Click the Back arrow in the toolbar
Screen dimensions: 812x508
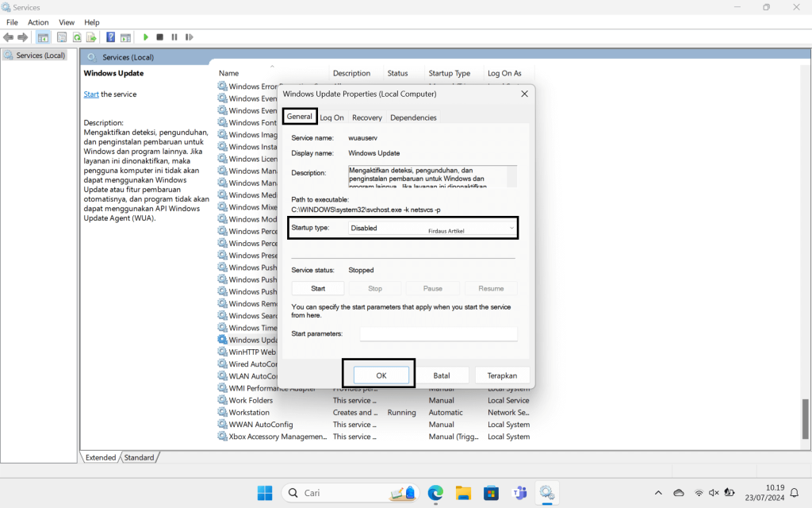[x=8, y=37]
